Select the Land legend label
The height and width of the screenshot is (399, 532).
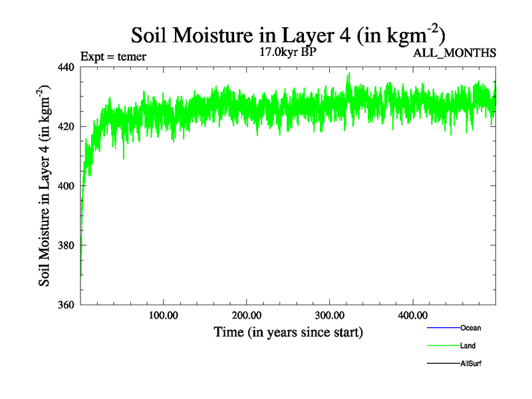[467, 346]
